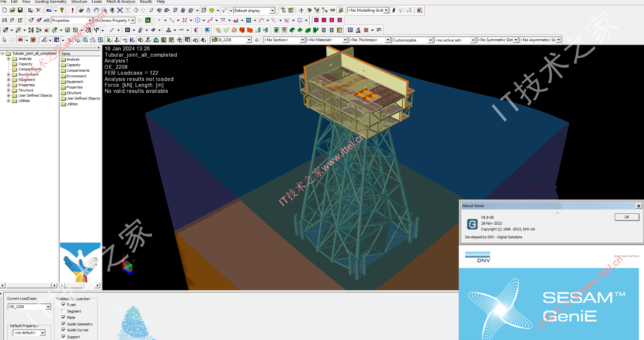Viewport: 644px width, 340px height.
Task: Open the Mesh & Analysis menu
Action: pyautogui.click(x=121, y=2)
